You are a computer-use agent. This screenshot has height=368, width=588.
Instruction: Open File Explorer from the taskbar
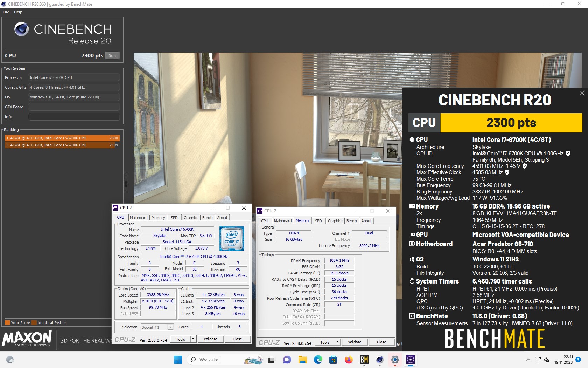click(x=302, y=360)
